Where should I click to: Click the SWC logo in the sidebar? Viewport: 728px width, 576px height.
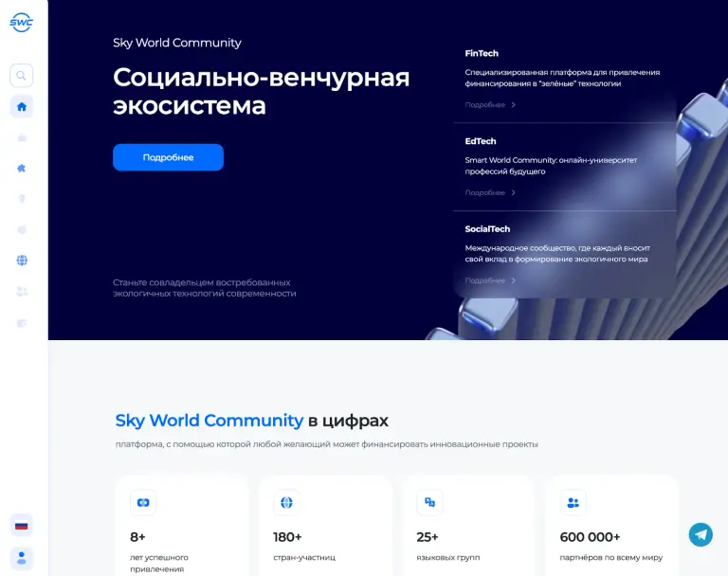pyautogui.click(x=22, y=23)
